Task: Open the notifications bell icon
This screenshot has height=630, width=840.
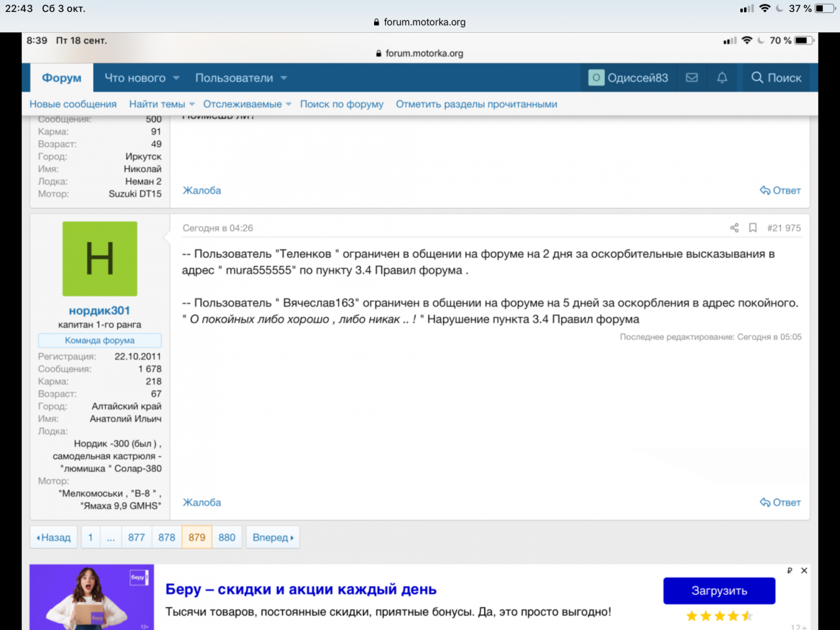Action: (722, 77)
